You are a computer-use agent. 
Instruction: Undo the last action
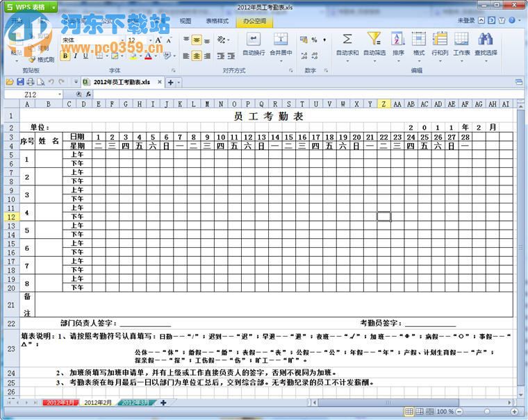[51, 82]
